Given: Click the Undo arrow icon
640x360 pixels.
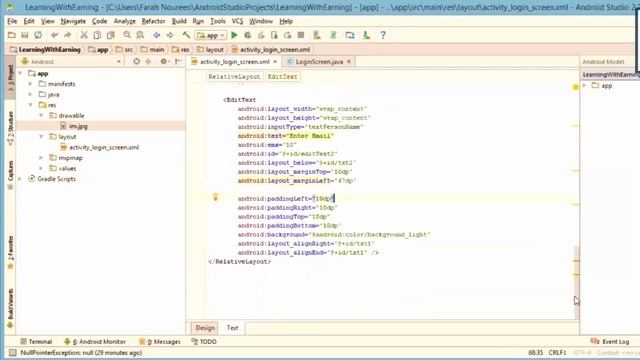Looking at the screenshot, I should click(54, 36).
